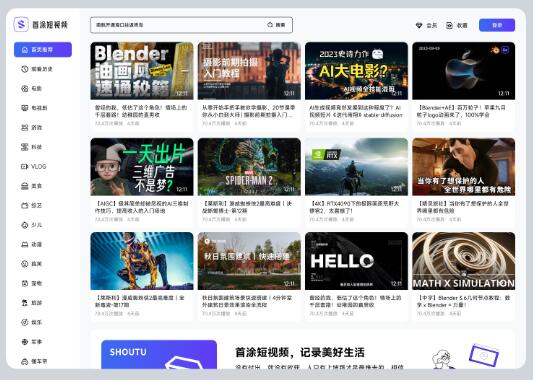Select the 美食 food category icon
This screenshot has height=380, width=533.
tap(24, 186)
